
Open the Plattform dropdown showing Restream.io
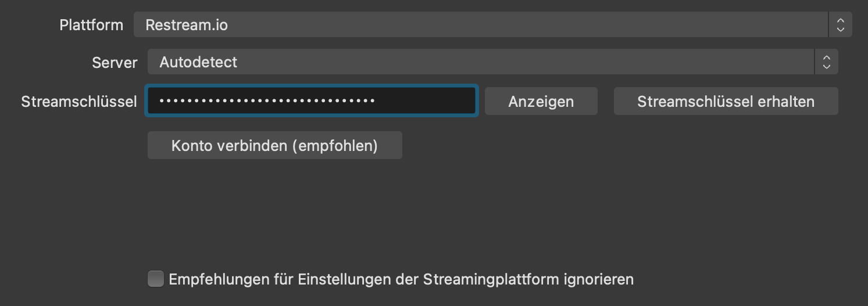480,25
